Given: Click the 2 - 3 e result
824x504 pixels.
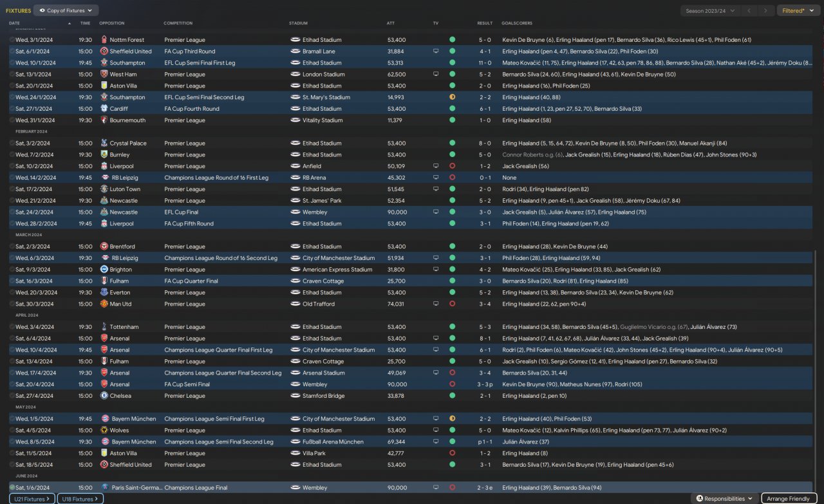Looking at the screenshot, I should point(485,488).
